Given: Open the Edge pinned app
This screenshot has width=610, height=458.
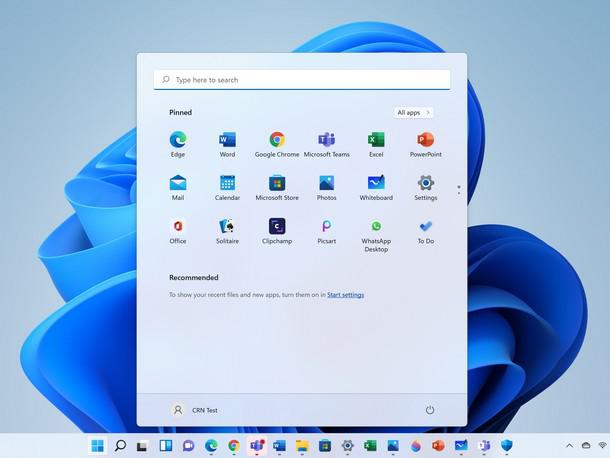Looking at the screenshot, I should pyautogui.click(x=178, y=140).
